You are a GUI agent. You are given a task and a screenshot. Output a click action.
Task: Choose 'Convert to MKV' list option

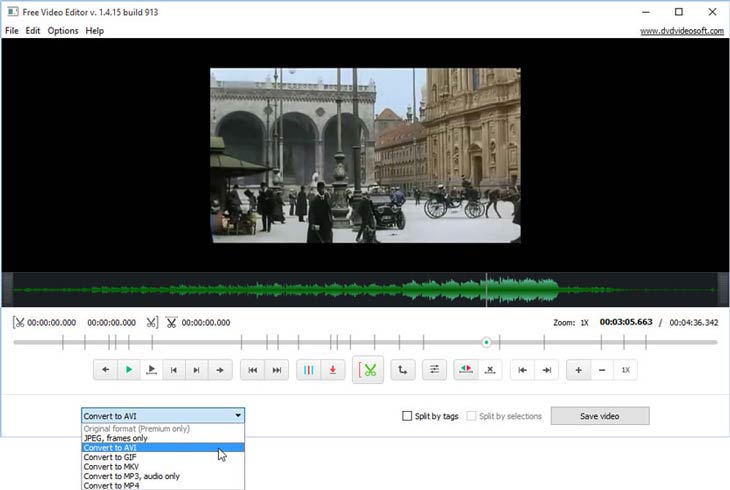point(163,467)
